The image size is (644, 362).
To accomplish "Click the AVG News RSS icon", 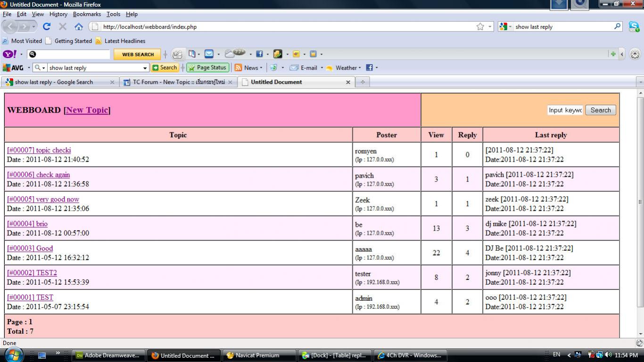I will coord(239,67).
